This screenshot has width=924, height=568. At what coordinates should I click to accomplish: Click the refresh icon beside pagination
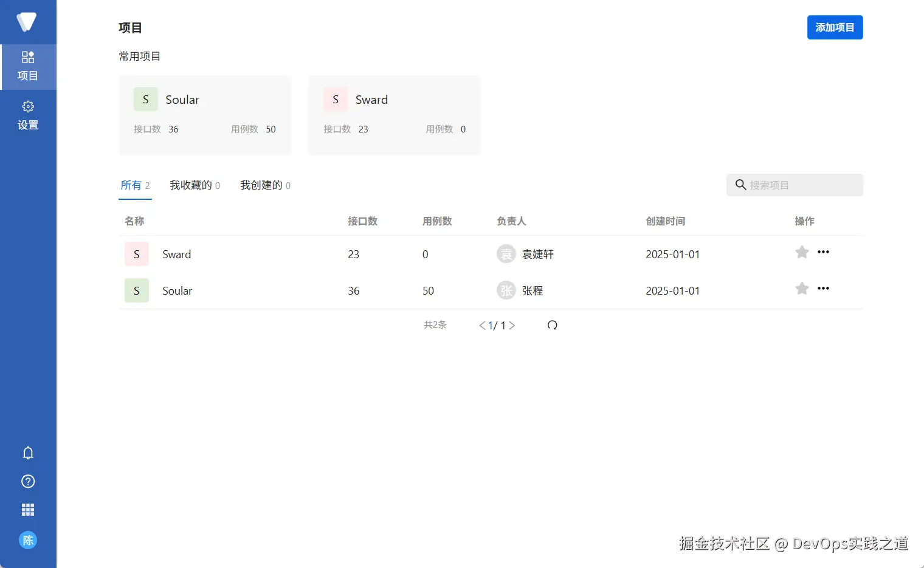click(x=552, y=325)
